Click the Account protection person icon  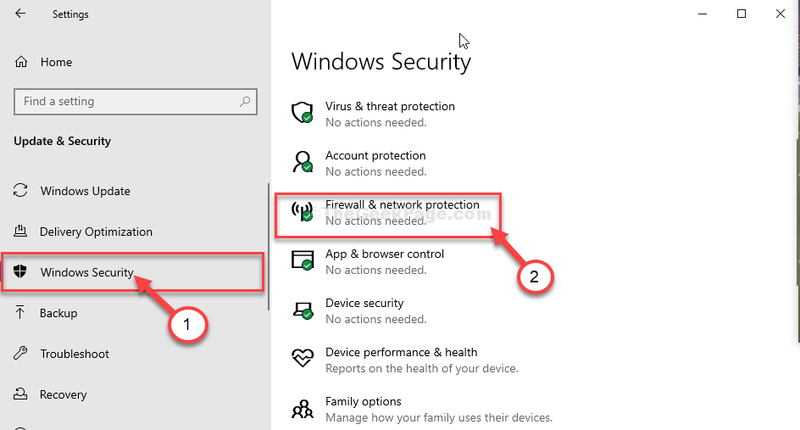[302, 162]
